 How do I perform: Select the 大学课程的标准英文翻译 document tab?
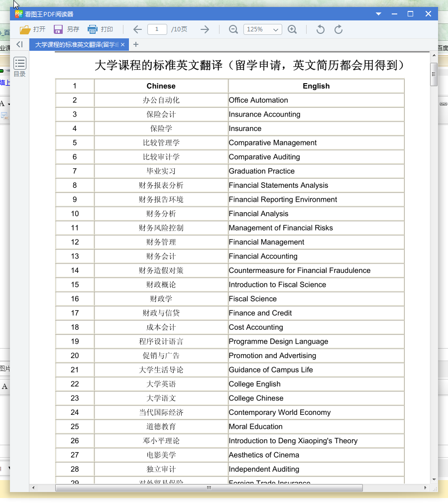[75, 44]
